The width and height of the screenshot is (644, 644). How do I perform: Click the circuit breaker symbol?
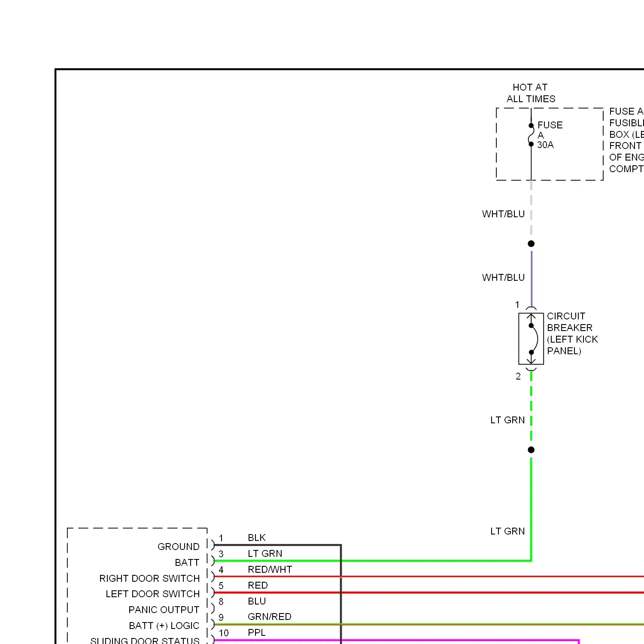coord(531,339)
